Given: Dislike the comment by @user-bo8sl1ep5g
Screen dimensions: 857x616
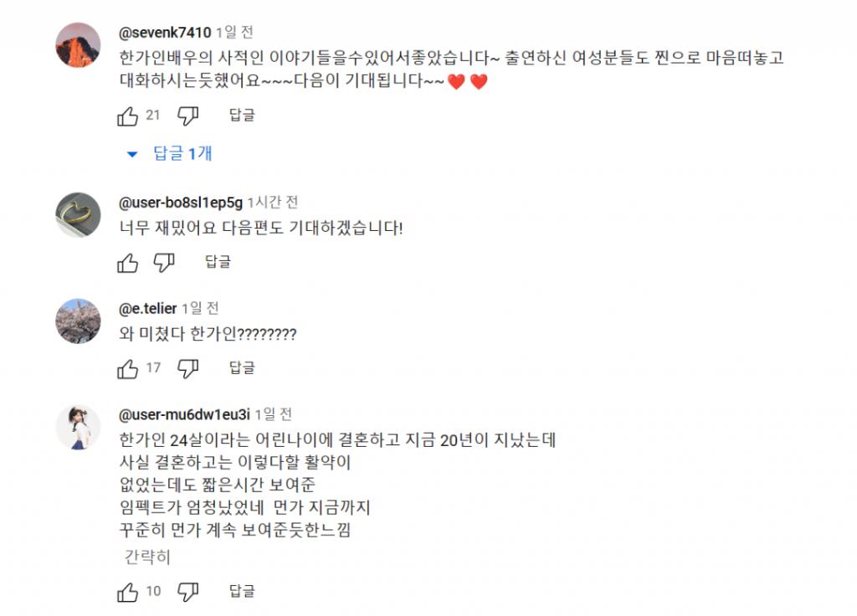Looking at the screenshot, I should tap(164, 263).
